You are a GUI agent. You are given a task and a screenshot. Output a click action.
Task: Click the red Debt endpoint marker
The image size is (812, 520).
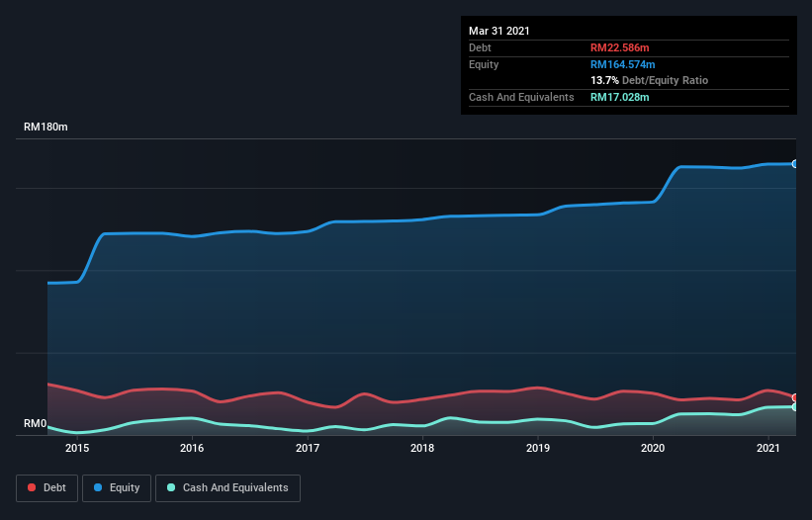point(794,397)
